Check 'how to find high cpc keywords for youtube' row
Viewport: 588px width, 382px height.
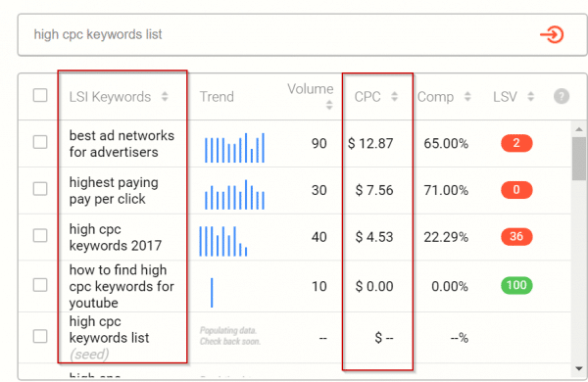point(40,285)
